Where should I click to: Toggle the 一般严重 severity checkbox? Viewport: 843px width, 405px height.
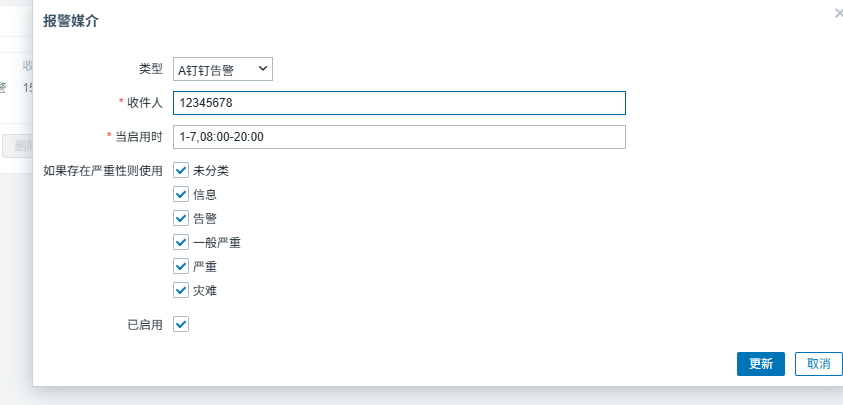[181, 242]
